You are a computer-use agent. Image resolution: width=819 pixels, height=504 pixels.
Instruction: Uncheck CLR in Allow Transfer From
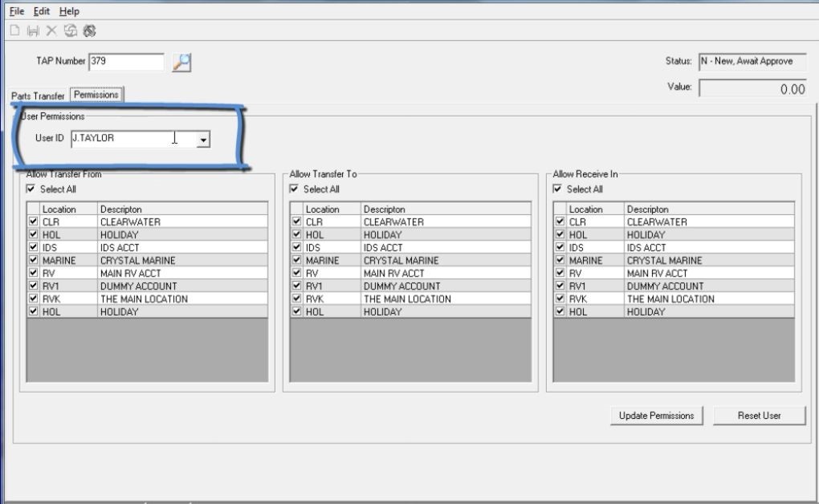coord(34,222)
